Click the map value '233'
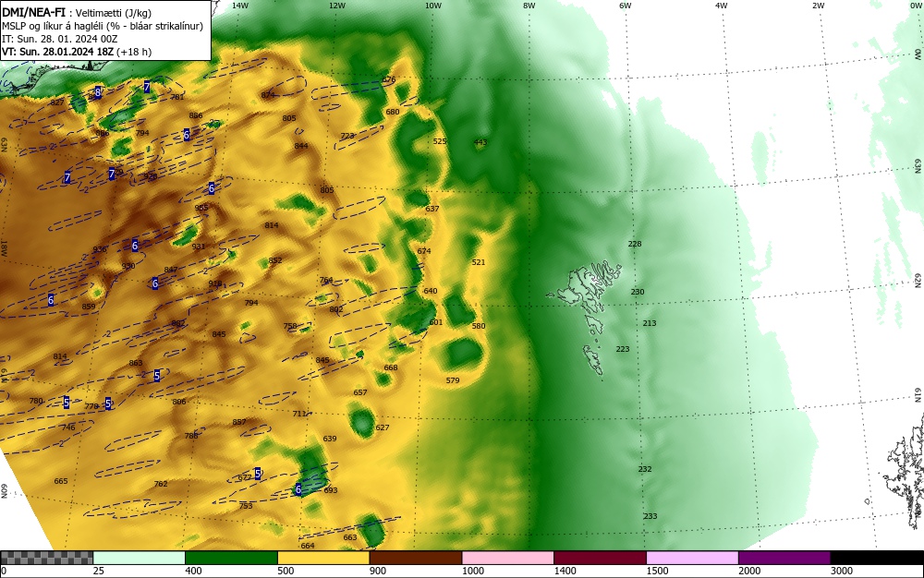924x578 pixels. pyautogui.click(x=650, y=516)
